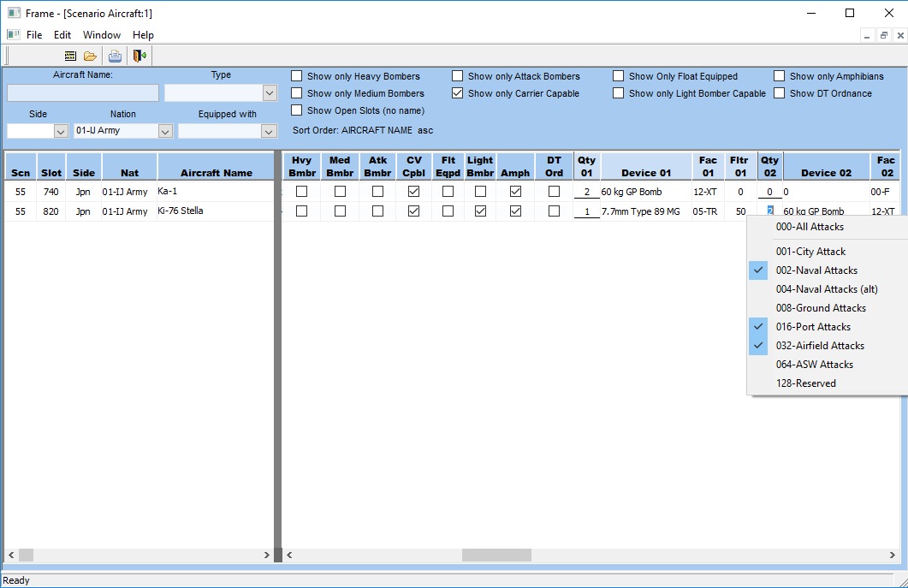This screenshot has width=908, height=588.
Task: Click the Nat column header
Action: click(129, 167)
